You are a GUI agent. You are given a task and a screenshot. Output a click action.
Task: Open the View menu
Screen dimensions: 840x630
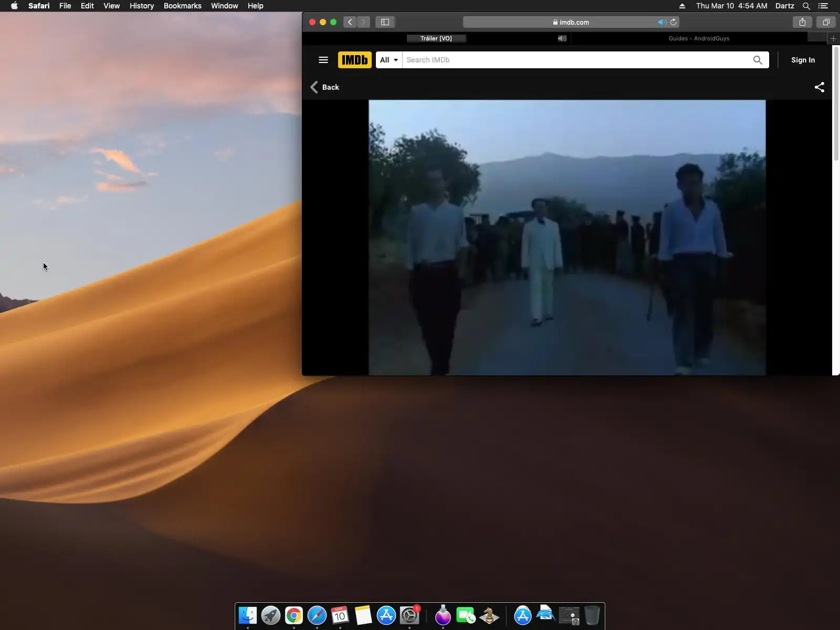coord(111,6)
